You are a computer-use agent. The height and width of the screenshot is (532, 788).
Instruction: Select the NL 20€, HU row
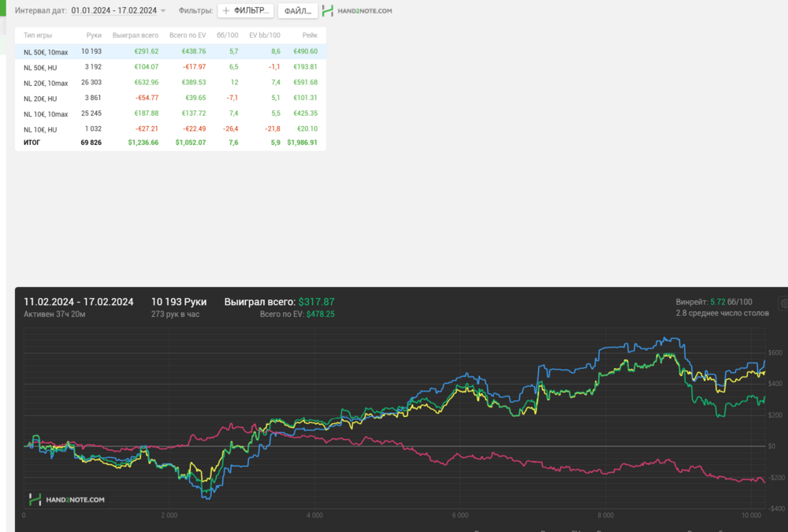coord(170,98)
